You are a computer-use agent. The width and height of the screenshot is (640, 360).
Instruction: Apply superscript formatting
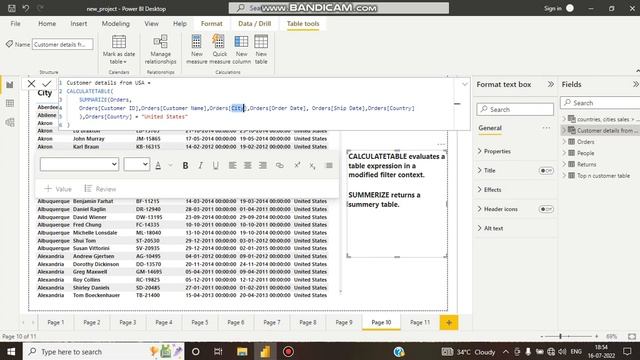(x=297, y=165)
